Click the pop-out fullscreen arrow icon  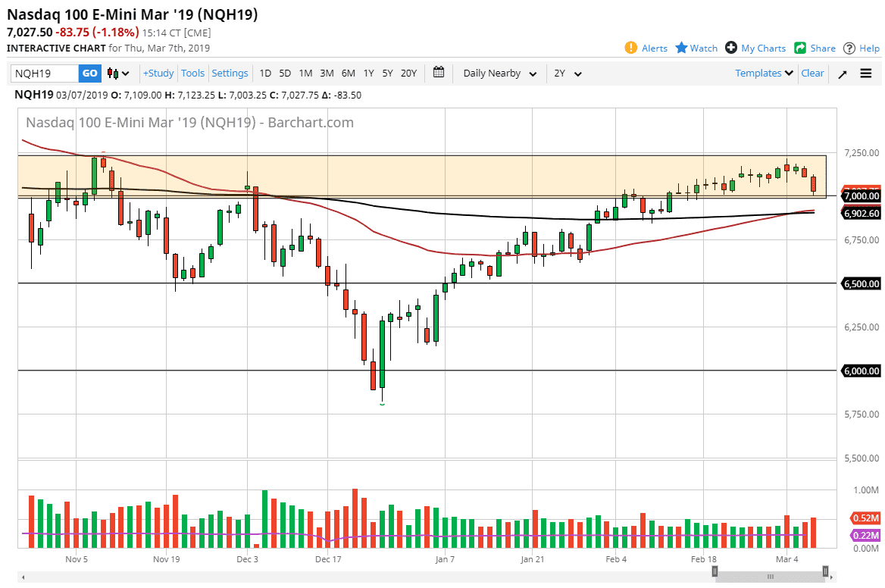pyautogui.click(x=843, y=73)
